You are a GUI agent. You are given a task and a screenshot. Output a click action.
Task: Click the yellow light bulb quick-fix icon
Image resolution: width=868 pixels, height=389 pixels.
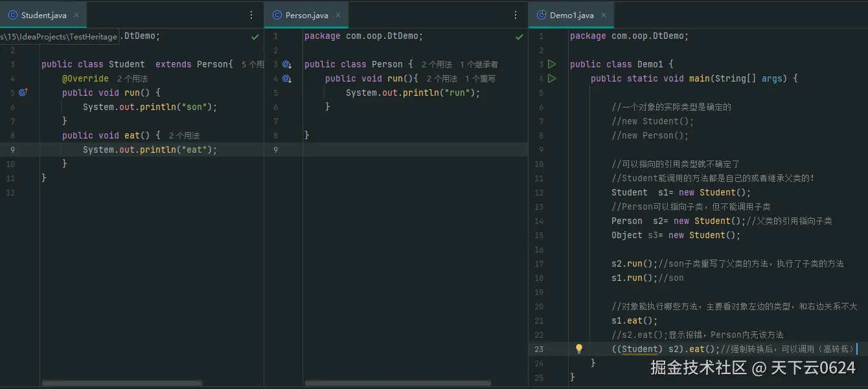pyautogui.click(x=579, y=348)
